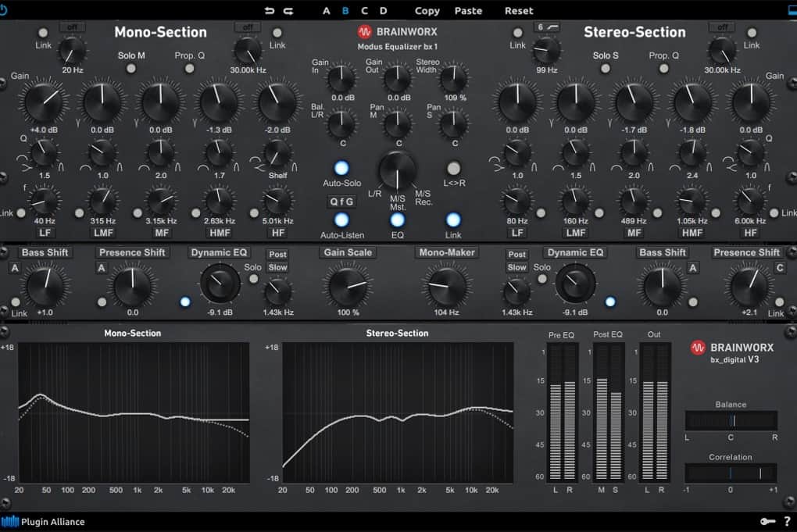Select Q in the Q f G selector
The height and width of the screenshot is (532, 797).
click(334, 202)
